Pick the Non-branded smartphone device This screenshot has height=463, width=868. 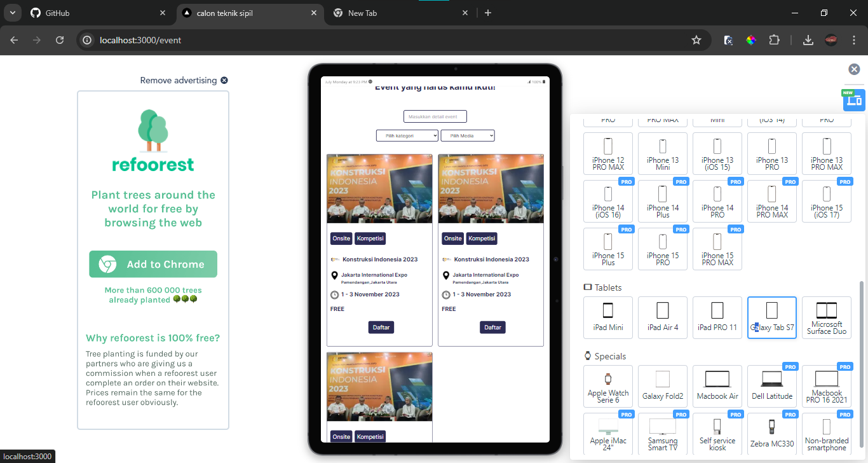click(827, 434)
